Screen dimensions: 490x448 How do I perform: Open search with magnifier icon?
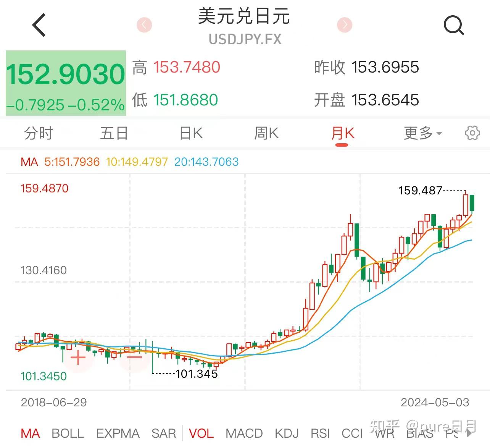(x=454, y=25)
